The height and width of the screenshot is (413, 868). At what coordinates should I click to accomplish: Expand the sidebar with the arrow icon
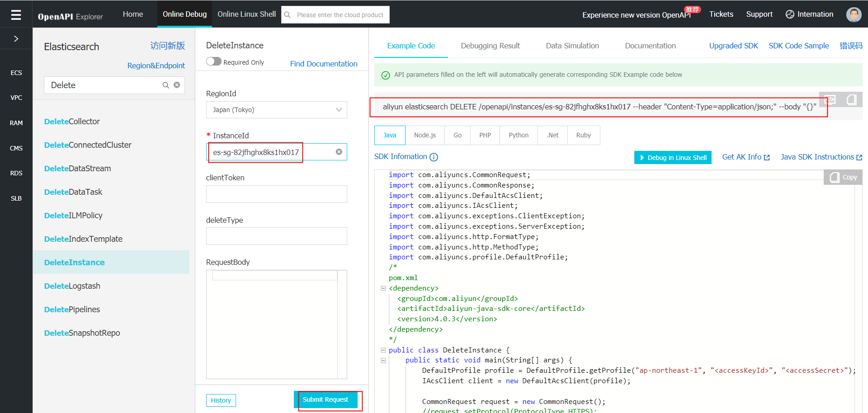16,39
